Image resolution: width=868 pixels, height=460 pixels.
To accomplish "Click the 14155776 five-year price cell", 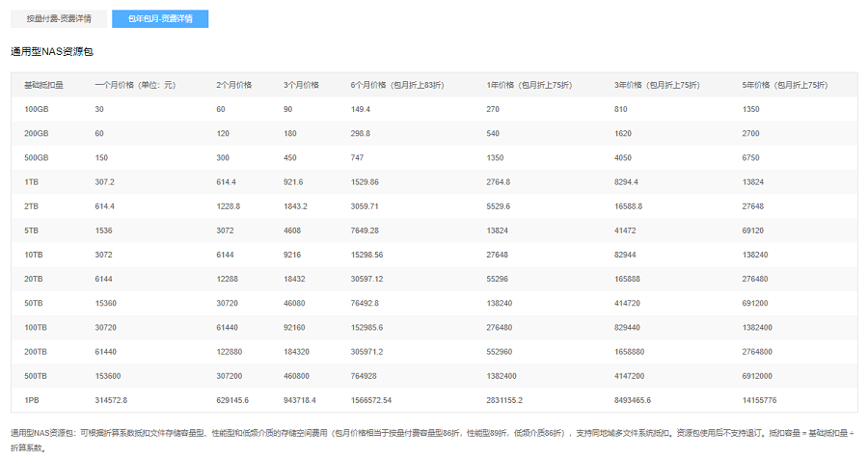I will (759, 400).
